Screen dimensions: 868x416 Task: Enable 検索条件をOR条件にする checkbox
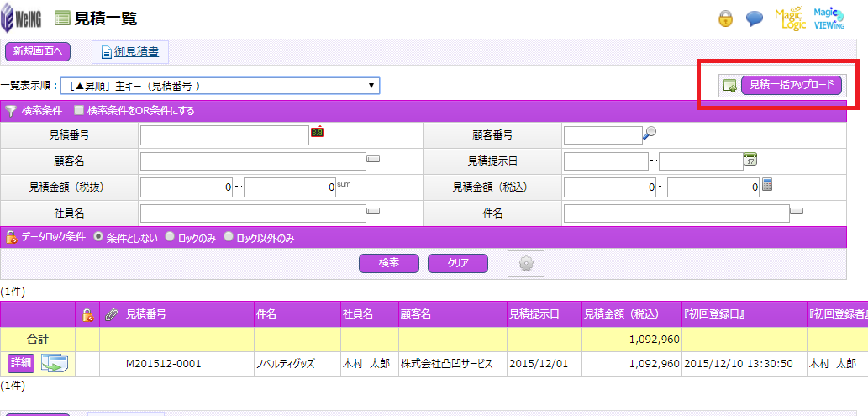tap(79, 110)
